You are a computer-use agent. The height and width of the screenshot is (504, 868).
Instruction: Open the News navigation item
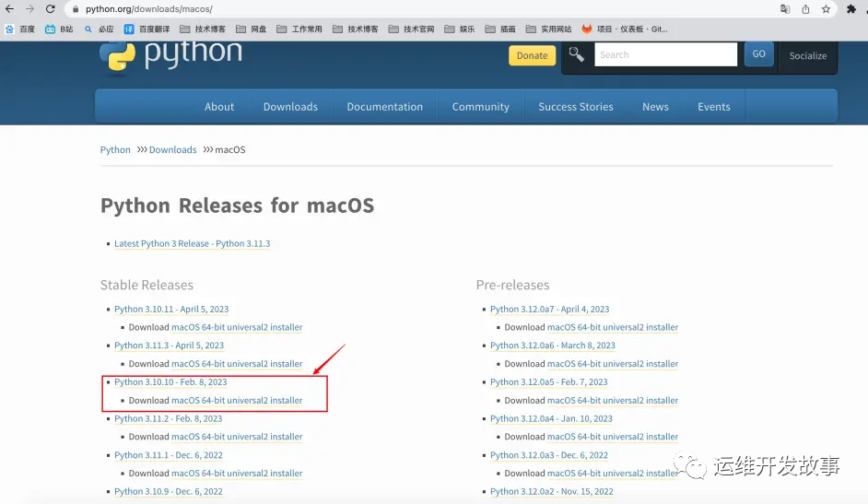tap(655, 106)
